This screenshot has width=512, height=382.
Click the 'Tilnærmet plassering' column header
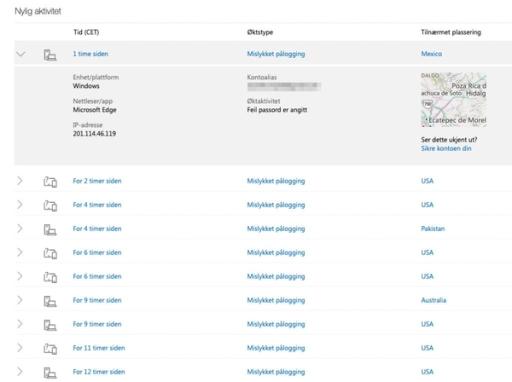tap(451, 32)
